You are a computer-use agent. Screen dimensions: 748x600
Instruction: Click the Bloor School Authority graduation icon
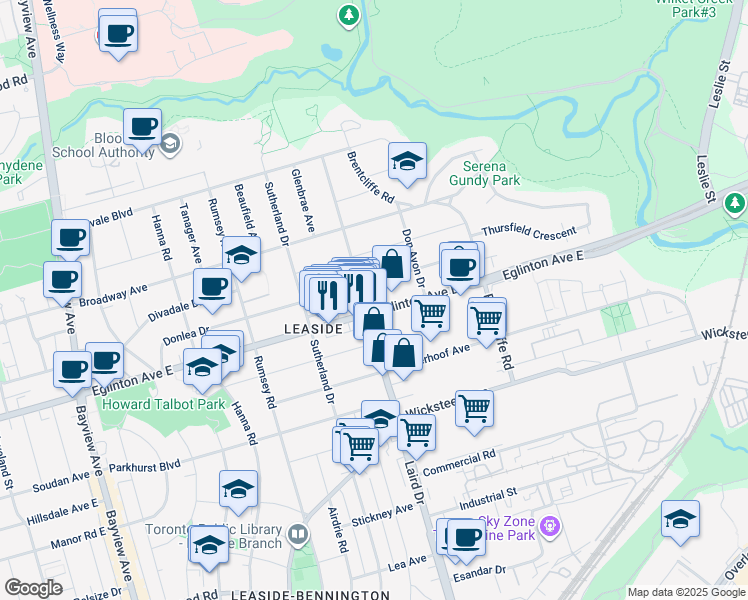168,144
